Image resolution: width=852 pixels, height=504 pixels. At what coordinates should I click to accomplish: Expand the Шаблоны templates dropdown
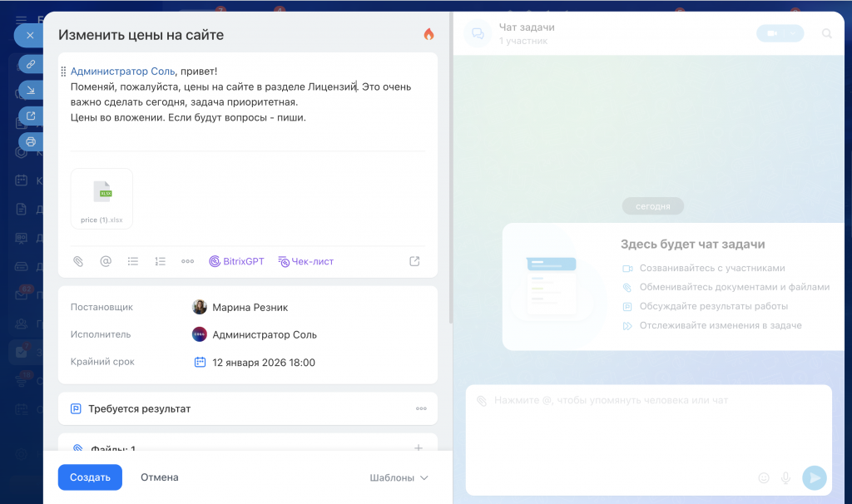coord(399,478)
